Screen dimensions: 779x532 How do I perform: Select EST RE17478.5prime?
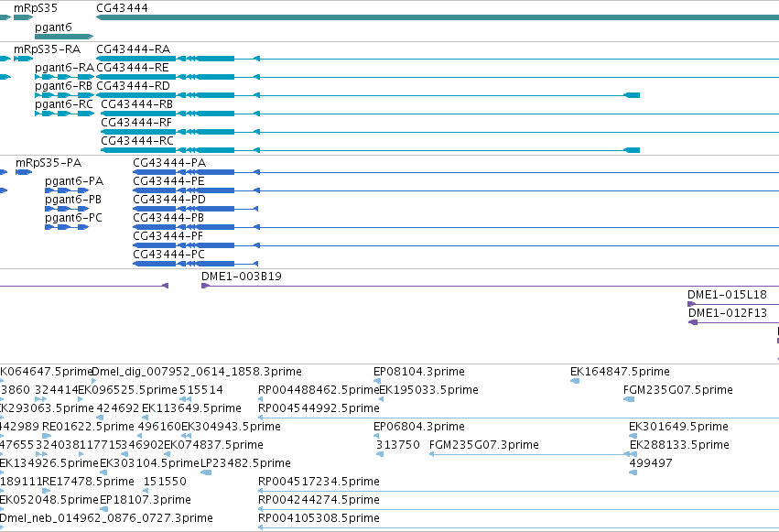click(89, 483)
